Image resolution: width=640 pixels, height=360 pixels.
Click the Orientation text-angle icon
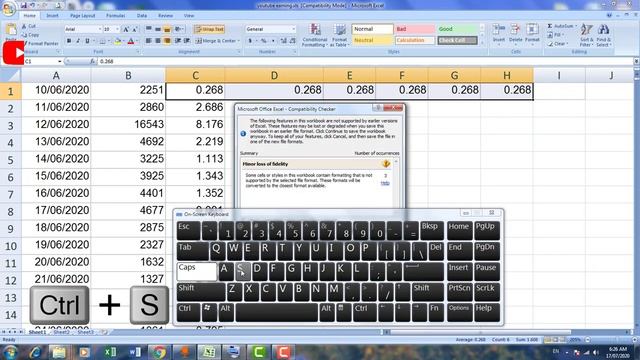(179, 29)
